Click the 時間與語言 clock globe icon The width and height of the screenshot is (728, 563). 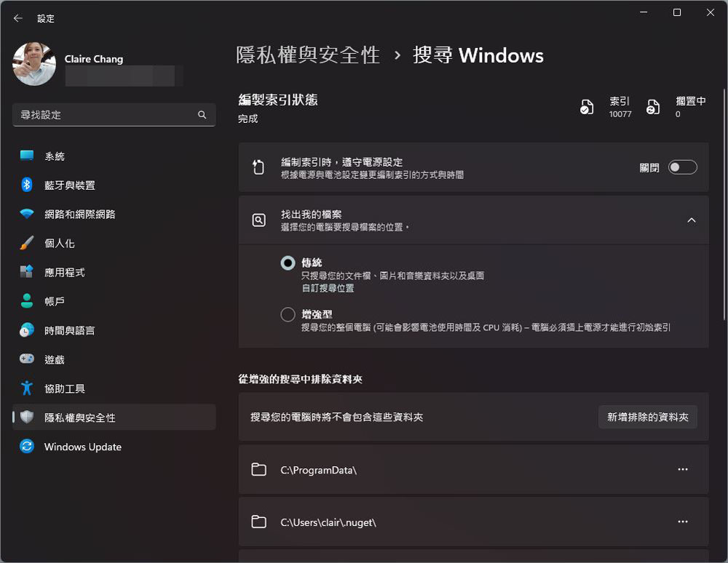click(27, 330)
